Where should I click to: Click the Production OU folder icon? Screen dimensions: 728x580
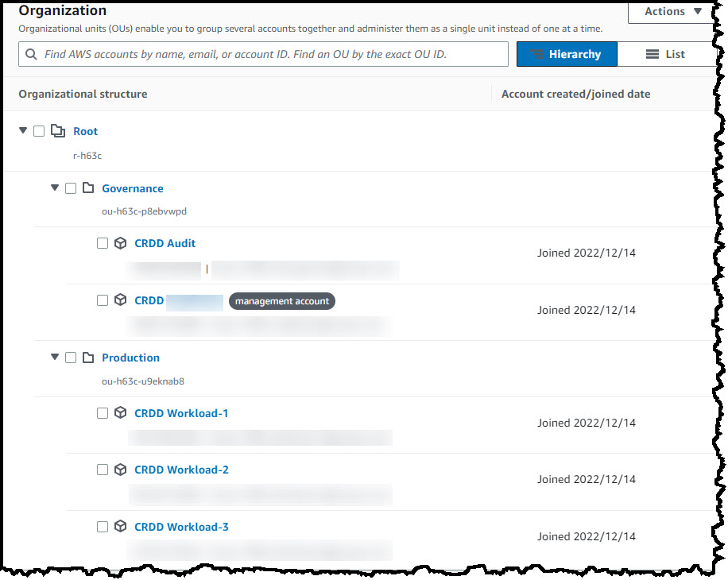point(88,358)
